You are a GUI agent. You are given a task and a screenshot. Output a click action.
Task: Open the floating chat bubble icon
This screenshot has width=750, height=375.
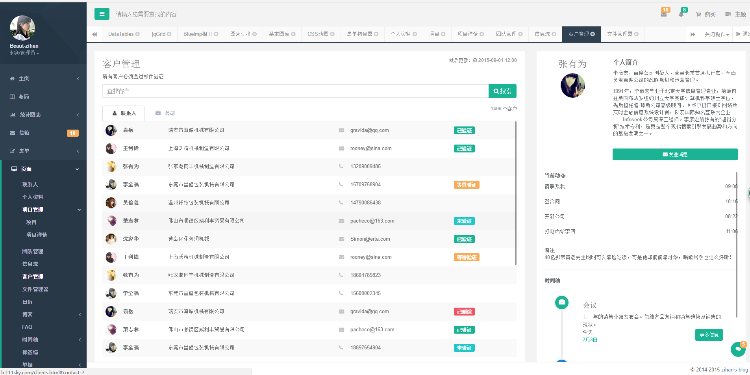tap(738, 349)
